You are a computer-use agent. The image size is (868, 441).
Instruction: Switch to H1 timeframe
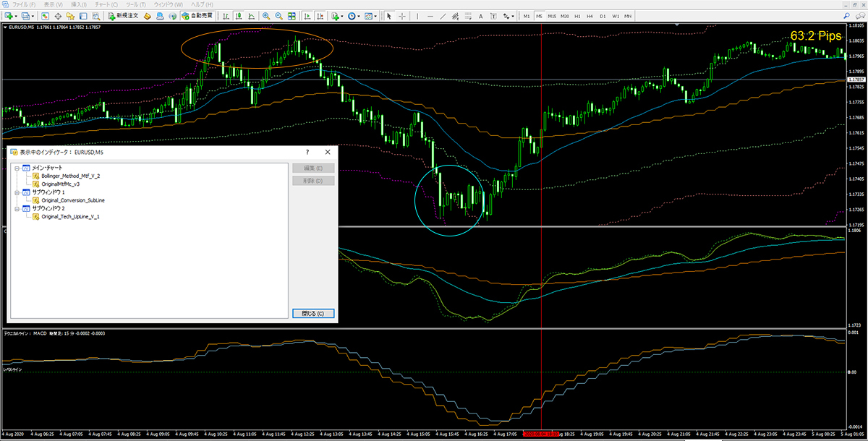click(578, 15)
